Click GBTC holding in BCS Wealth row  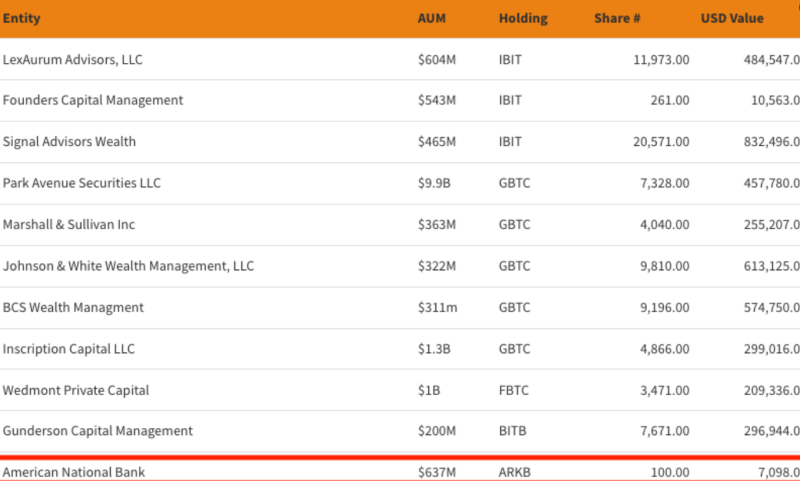click(x=514, y=307)
